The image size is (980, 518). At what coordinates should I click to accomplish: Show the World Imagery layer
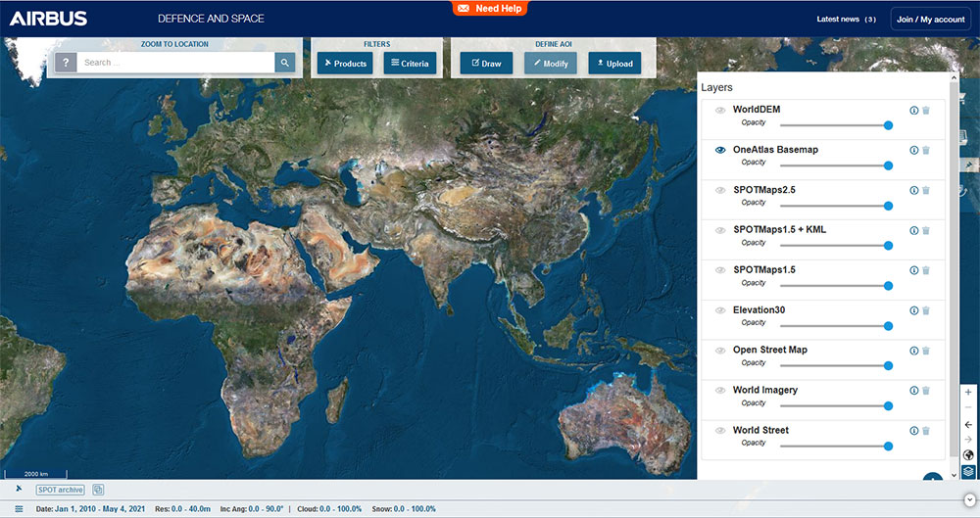tap(720, 391)
